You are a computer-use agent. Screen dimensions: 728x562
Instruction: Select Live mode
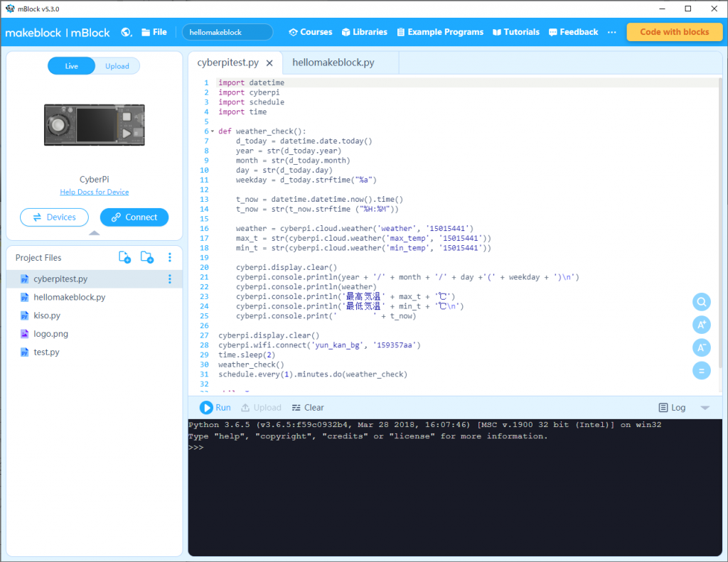coord(72,66)
